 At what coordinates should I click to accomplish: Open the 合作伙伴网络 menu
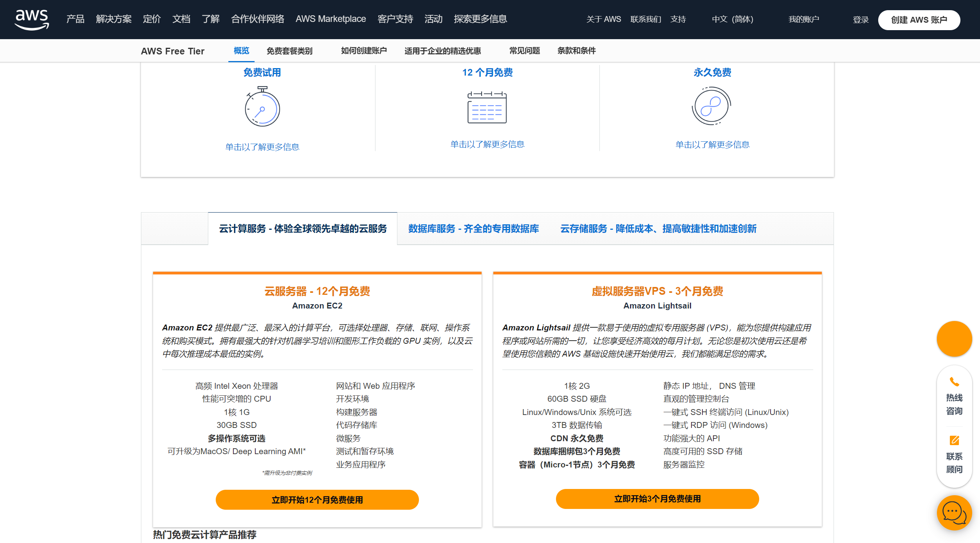click(x=258, y=19)
